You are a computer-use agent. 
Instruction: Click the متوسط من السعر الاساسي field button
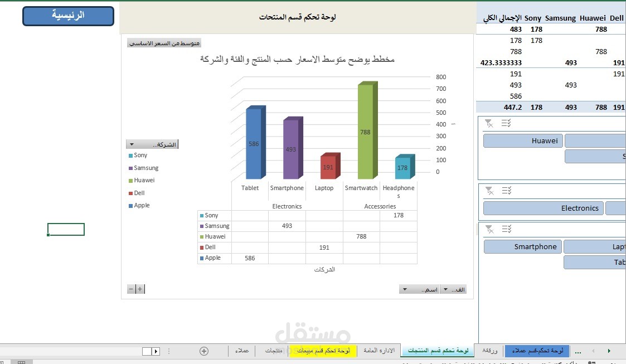pos(164,43)
